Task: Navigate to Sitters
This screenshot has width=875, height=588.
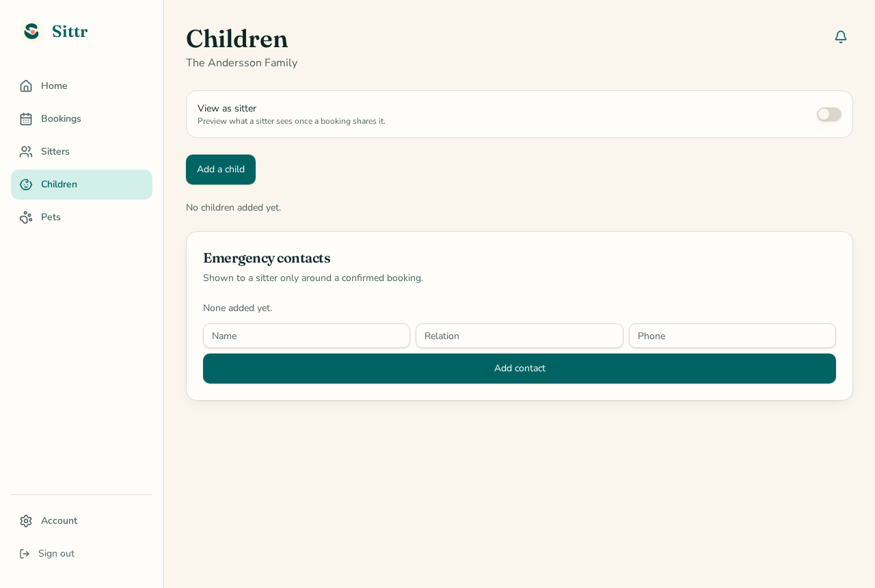Action: click(x=81, y=152)
